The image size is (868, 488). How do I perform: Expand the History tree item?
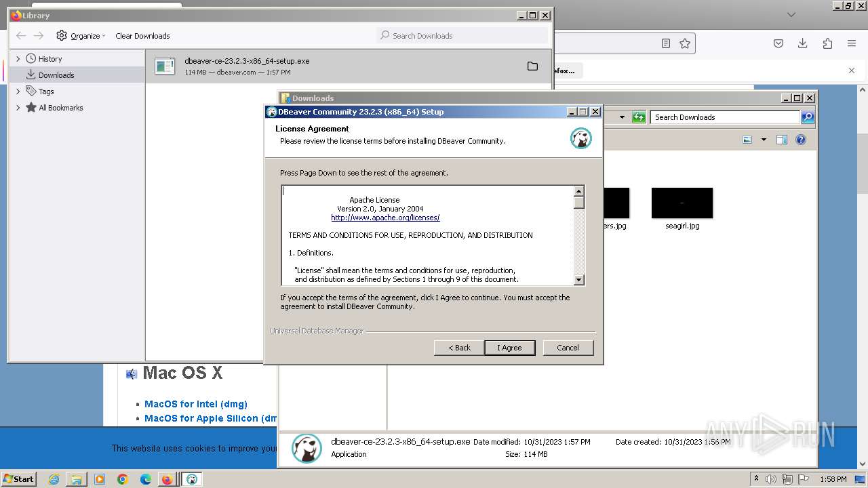[x=18, y=59]
